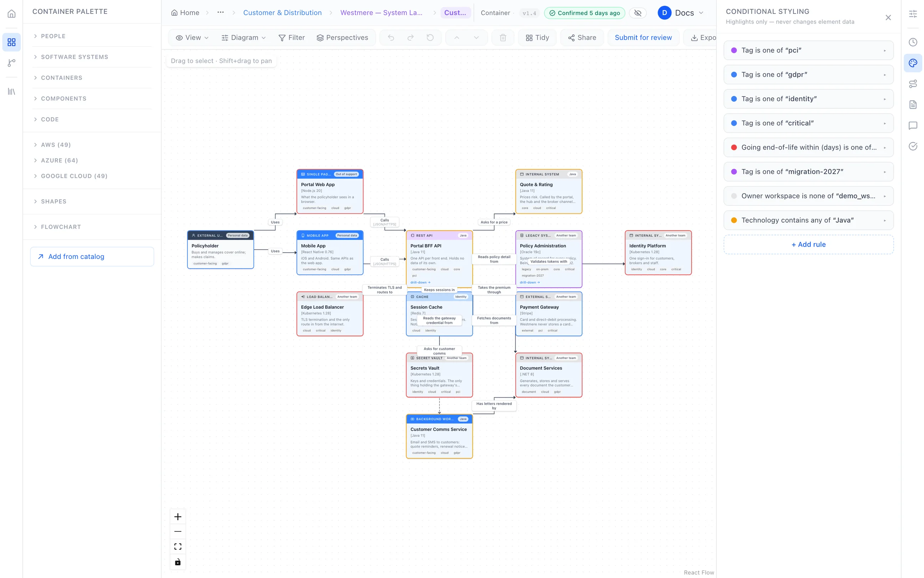The height and width of the screenshot is (578, 924).
Task: Open the library books icon
Action: (x=12, y=91)
